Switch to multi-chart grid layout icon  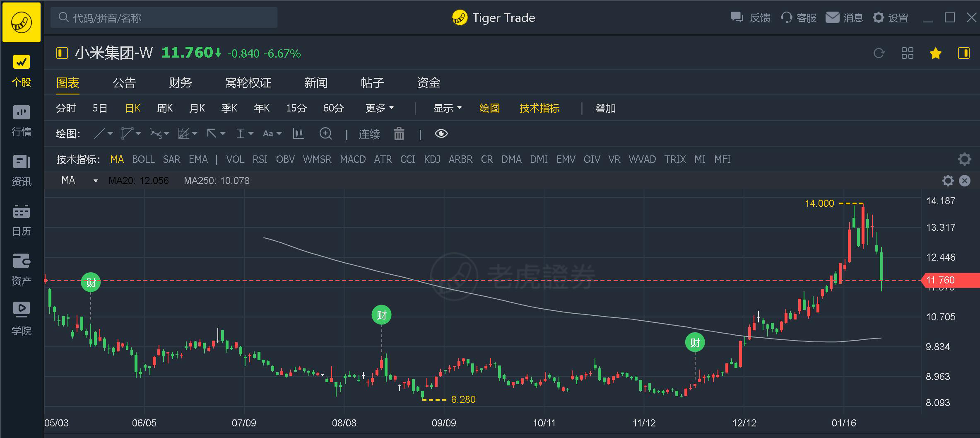coord(907,53)
